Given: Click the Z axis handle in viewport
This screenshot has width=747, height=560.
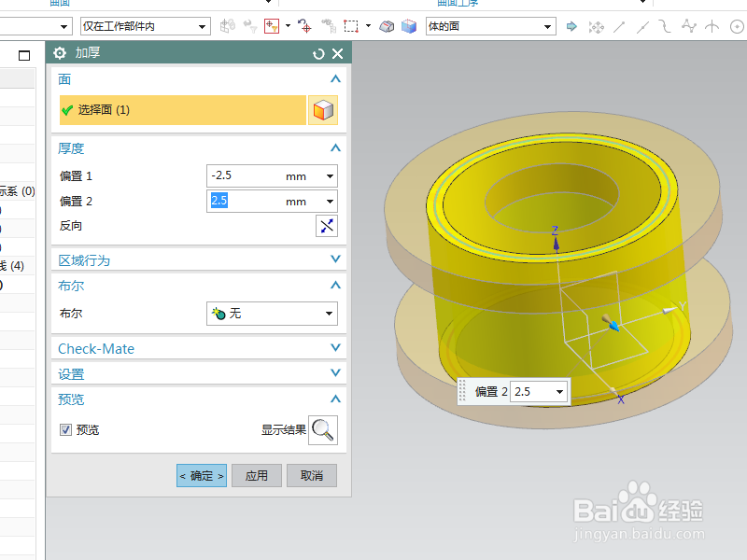Looking at the screenshot, I should pos(556,243).
